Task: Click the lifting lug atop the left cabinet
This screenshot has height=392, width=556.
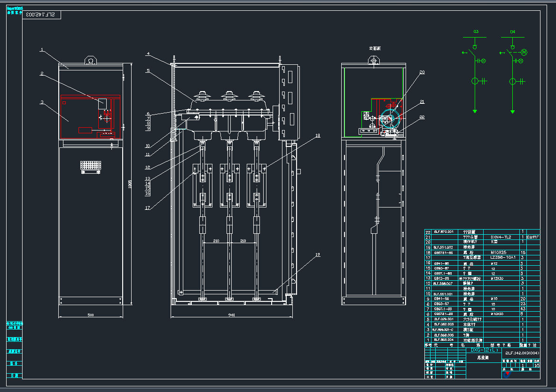Action: [x=90, y=61]
